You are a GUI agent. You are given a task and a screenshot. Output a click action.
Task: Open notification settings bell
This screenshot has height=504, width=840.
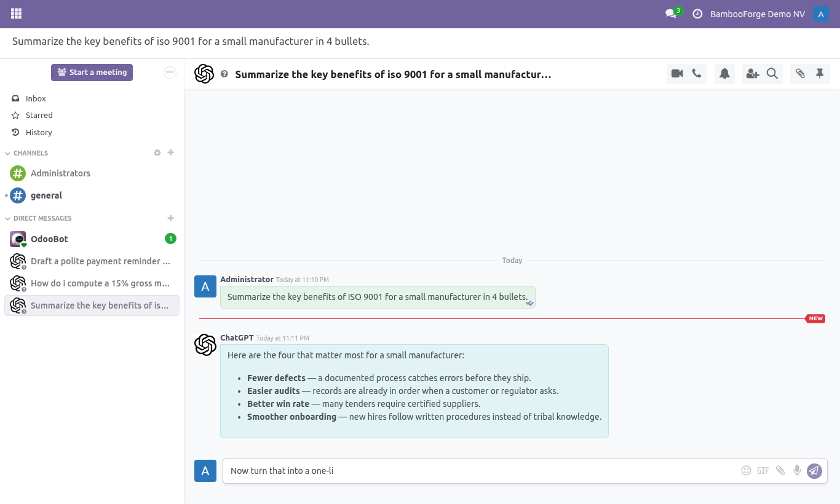click(x=725, y=74)
